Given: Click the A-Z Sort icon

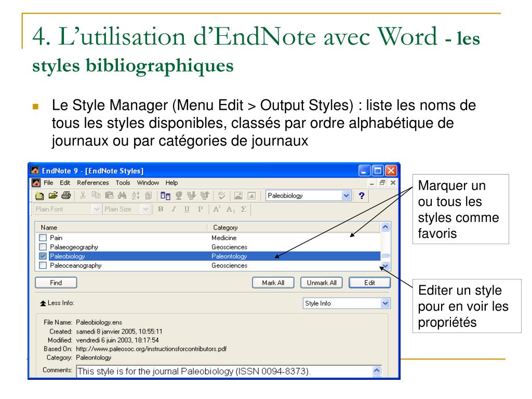Looking at the screenshot, I should pos(136,195).
